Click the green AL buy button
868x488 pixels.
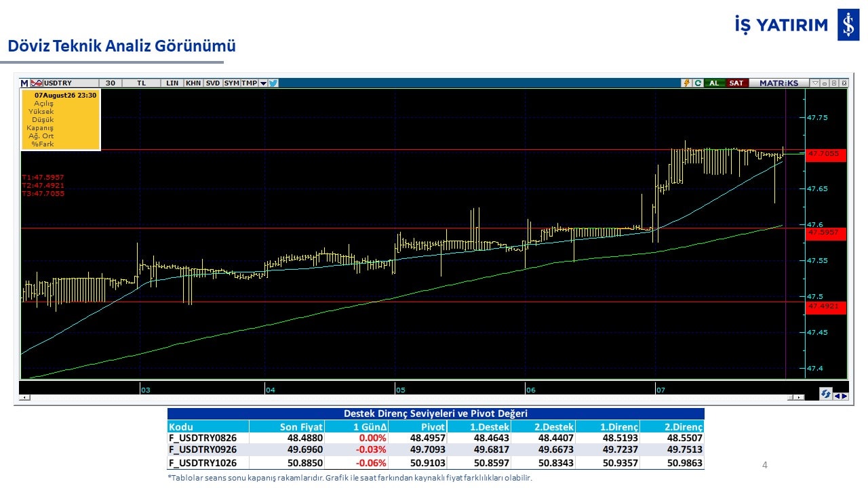click(714, 83)
